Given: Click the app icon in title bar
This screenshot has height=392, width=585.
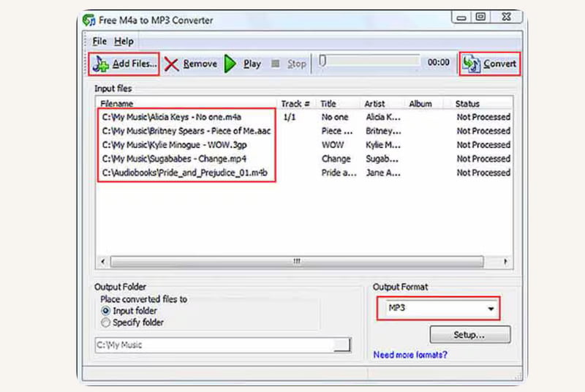Looking at the screenshot, I should 88,20.
